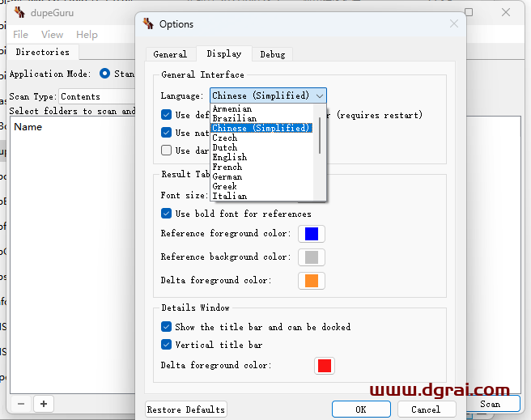Pick English in the language list
Viewport: 531px width, 420px height.
coord(261,157)
